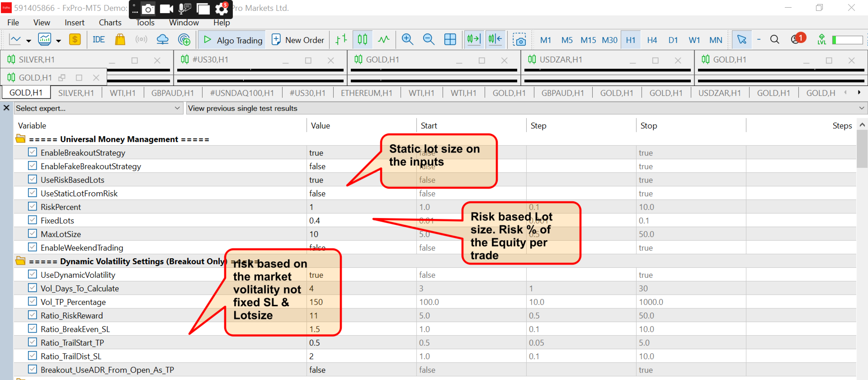
Task: Enable Algo Trading
Action: coord(232,40)
